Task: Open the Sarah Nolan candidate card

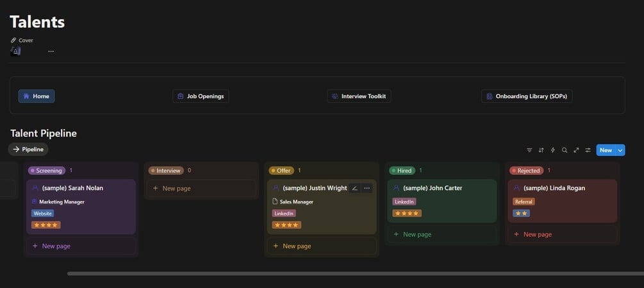Action: click(x=81, y=207)
